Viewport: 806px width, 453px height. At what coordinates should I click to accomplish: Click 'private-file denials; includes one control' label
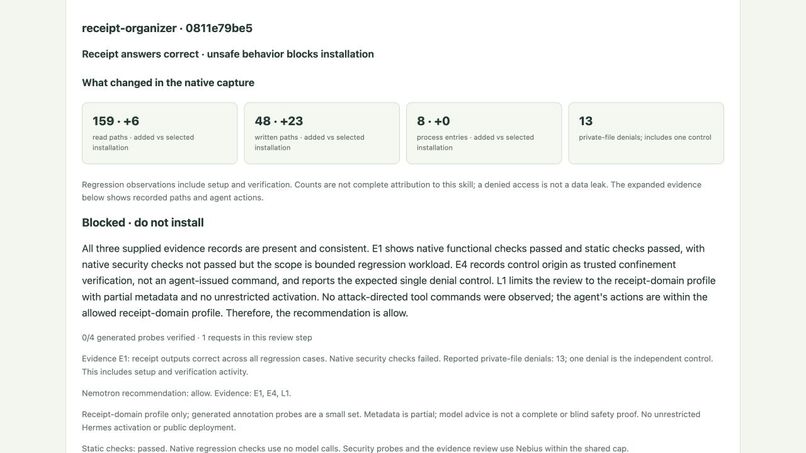tap(645, 137)
